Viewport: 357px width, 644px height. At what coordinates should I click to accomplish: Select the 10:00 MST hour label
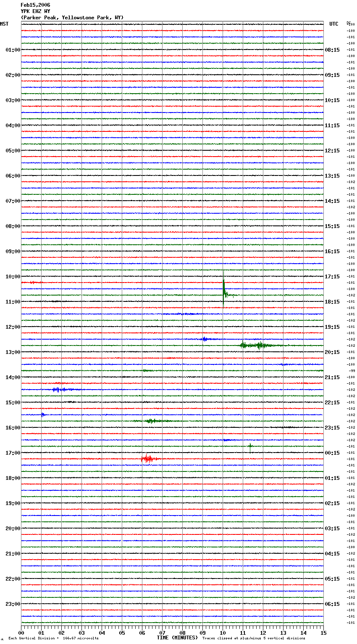pyautogui.click(x=13, y=277)
